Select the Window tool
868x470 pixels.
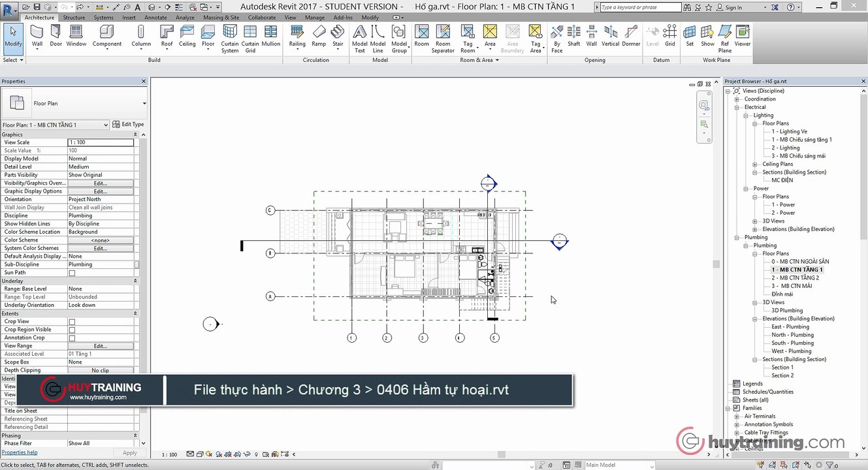coord(76,36)
